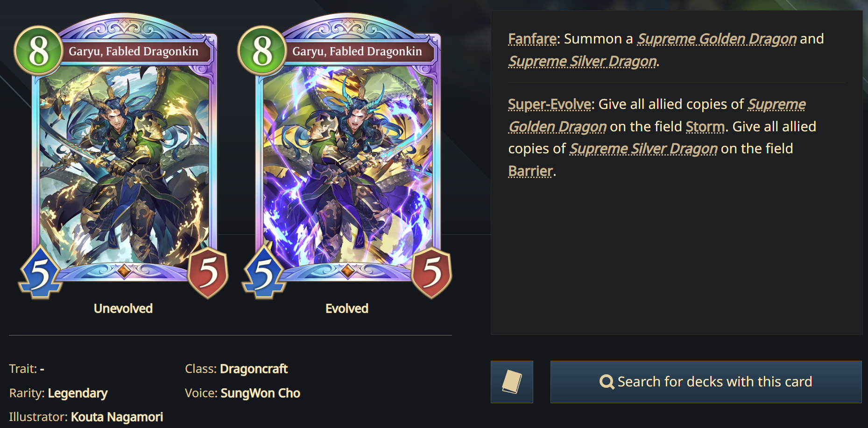Click the magnifier icon beside Search for decks
868x428 pixels.
[607, 382]
